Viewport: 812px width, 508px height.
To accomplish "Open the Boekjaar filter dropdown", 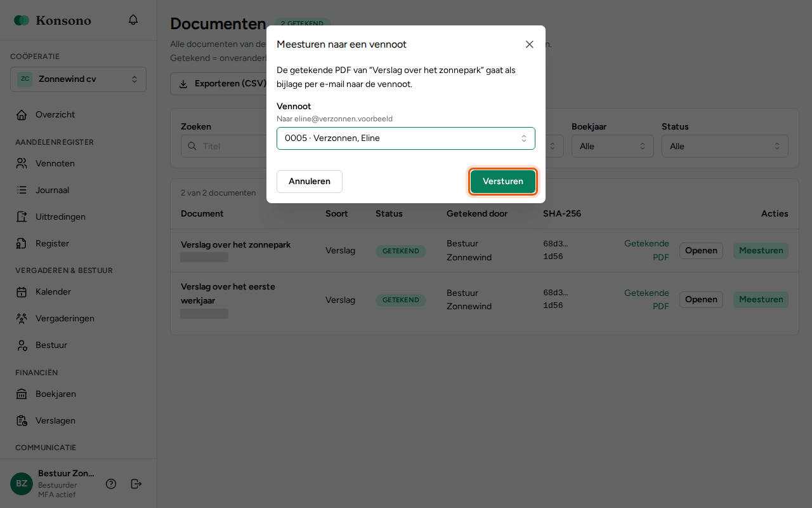I will pyautogui.click(x=613, y=146).
